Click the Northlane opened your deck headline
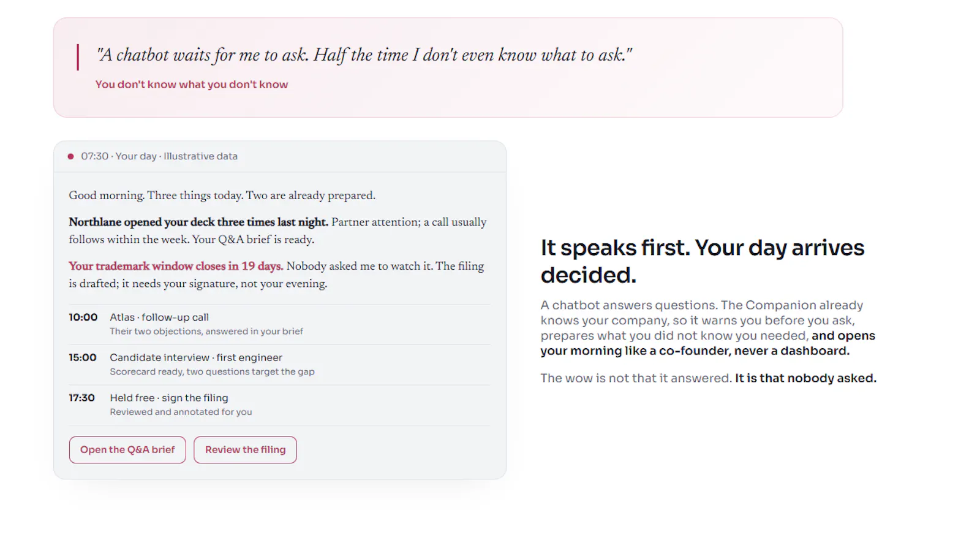The width and height of the screenshot is (980, 548). 198,222
